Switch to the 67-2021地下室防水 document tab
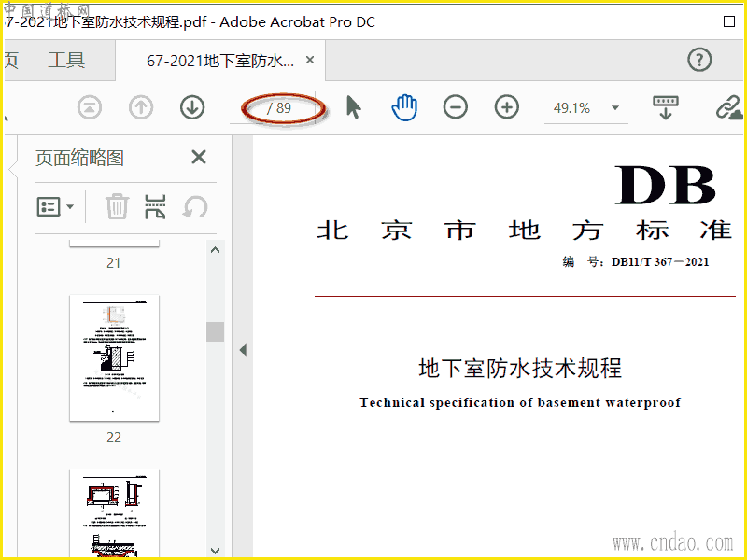Screen dimensions: 747x560 coord(220,61)
